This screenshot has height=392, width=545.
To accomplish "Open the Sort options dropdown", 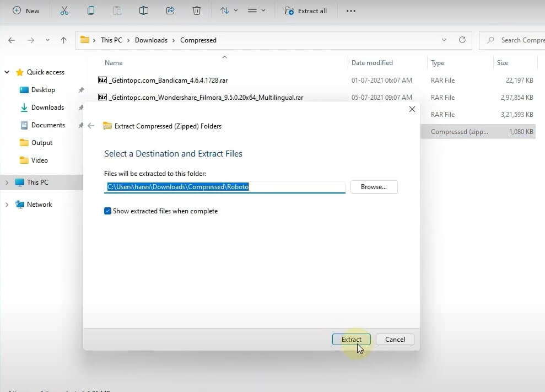I will (229, 10).
